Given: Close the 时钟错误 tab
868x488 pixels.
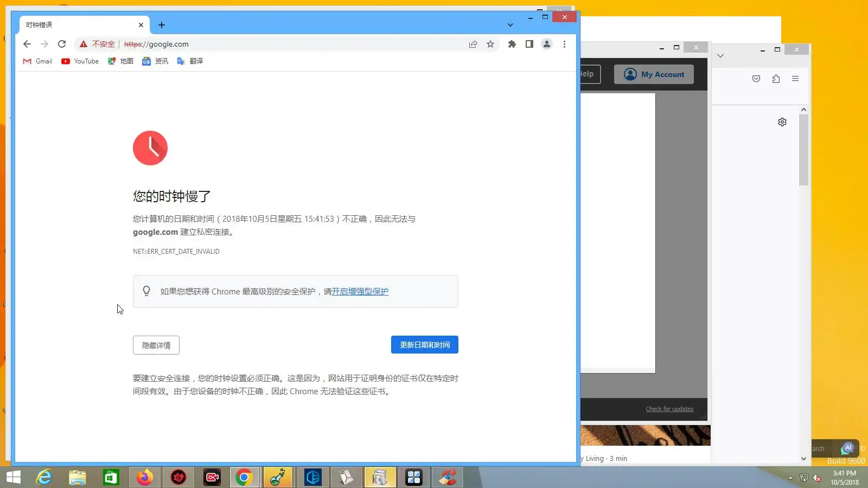Looking at the screenshot, I should 141,25.
